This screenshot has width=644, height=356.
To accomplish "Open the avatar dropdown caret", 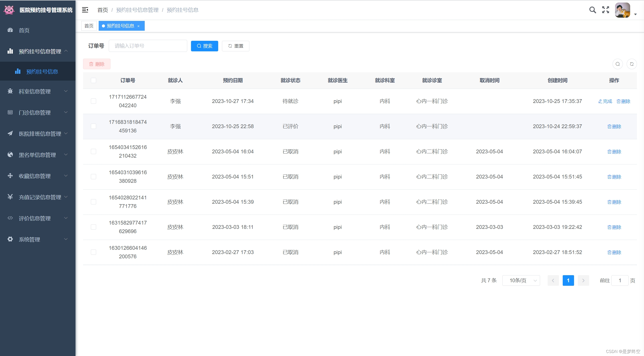I will (635, 14).
